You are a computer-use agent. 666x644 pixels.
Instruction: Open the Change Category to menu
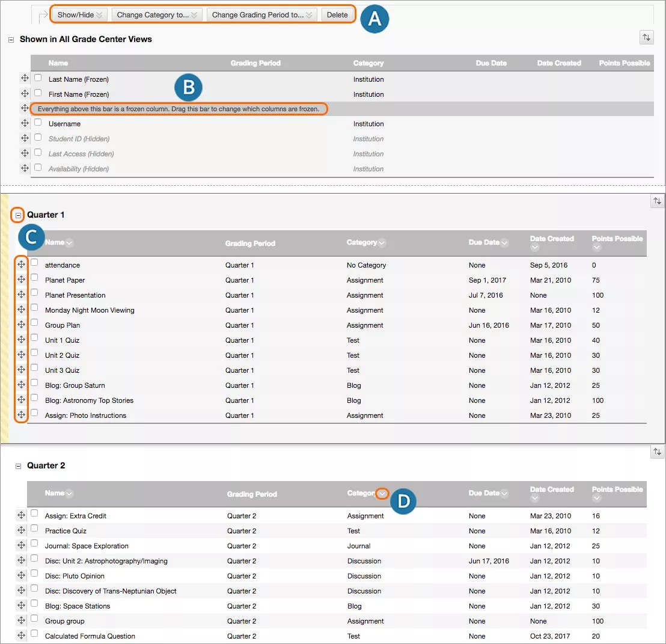[156, 14]
